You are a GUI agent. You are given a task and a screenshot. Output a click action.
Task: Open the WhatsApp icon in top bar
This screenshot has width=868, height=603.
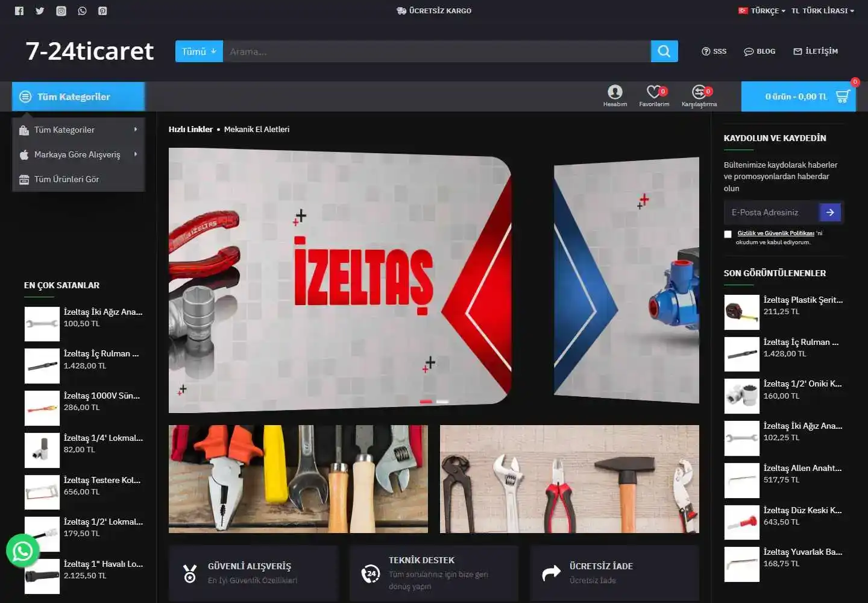(82, 11)
